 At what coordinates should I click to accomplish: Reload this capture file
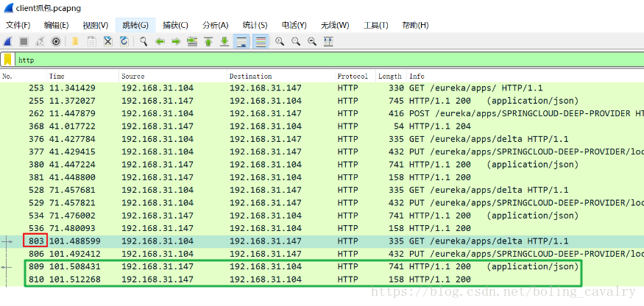tap(124, 41)
